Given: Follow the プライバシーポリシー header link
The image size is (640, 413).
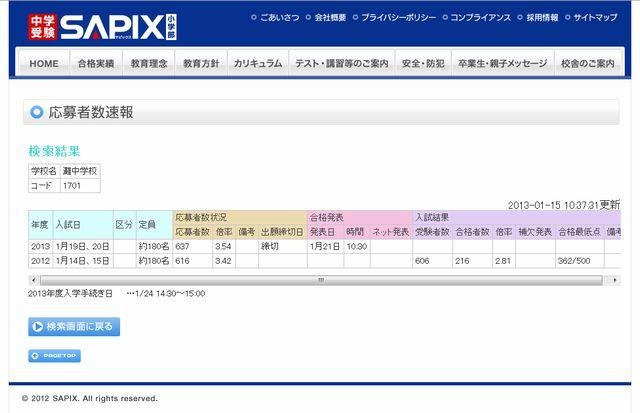Looking at the screenshot, I should tap(398, 17).
